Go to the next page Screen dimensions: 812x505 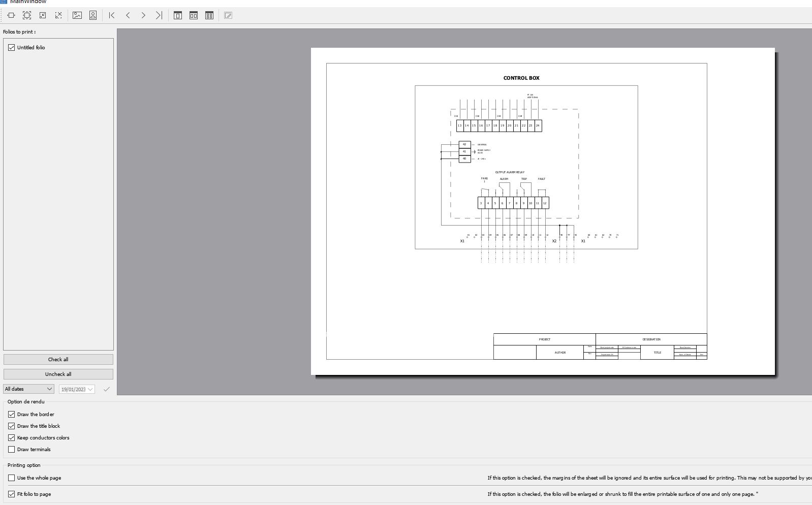[143, 15]
